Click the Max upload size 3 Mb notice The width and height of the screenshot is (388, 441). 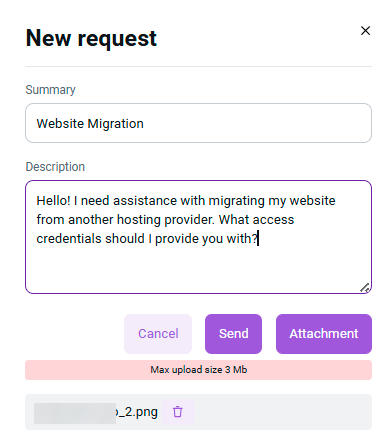click(x=198, y=370)
